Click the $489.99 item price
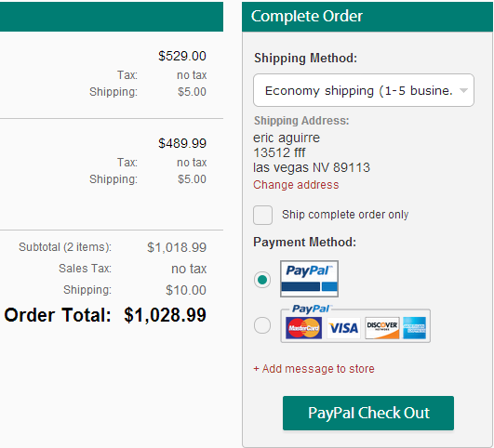This screenshot has height=448, width=494. (x=182, y=143)
